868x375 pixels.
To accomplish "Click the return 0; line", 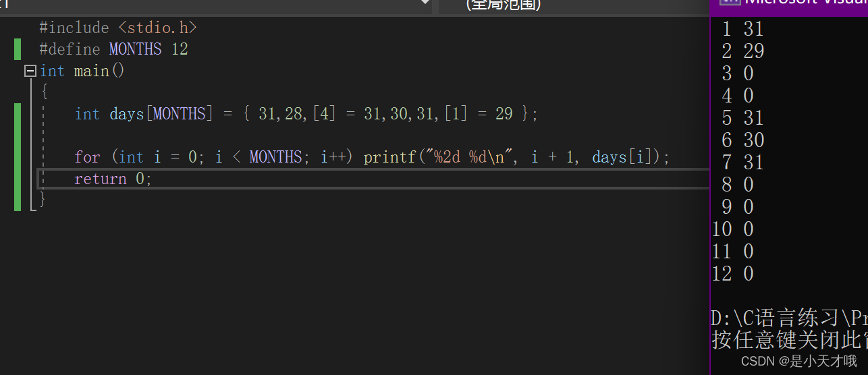I will (113, 179).
